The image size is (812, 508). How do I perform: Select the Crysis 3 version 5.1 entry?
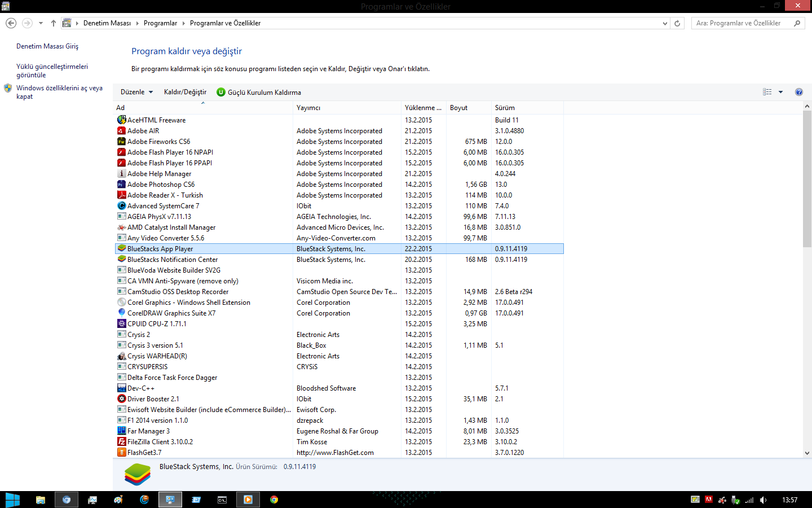click(155, 345)
